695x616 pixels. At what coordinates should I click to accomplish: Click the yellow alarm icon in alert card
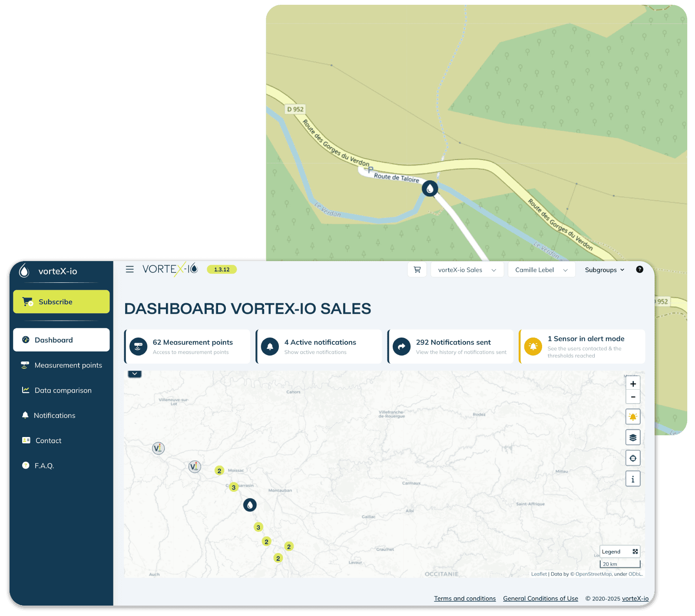click(x=533, y=346)
